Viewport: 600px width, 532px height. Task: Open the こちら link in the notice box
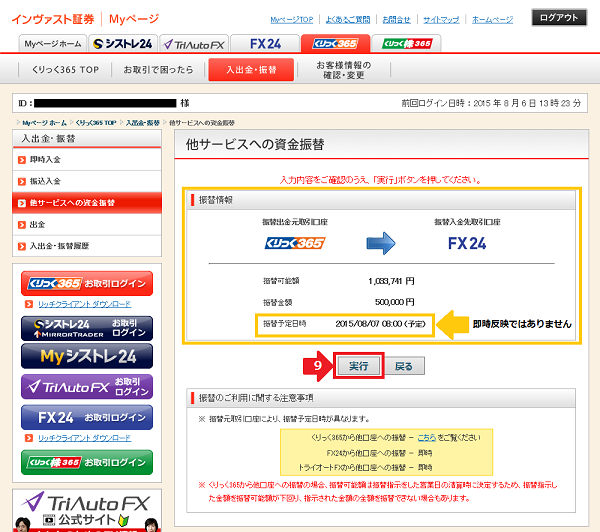pos(427,437)
